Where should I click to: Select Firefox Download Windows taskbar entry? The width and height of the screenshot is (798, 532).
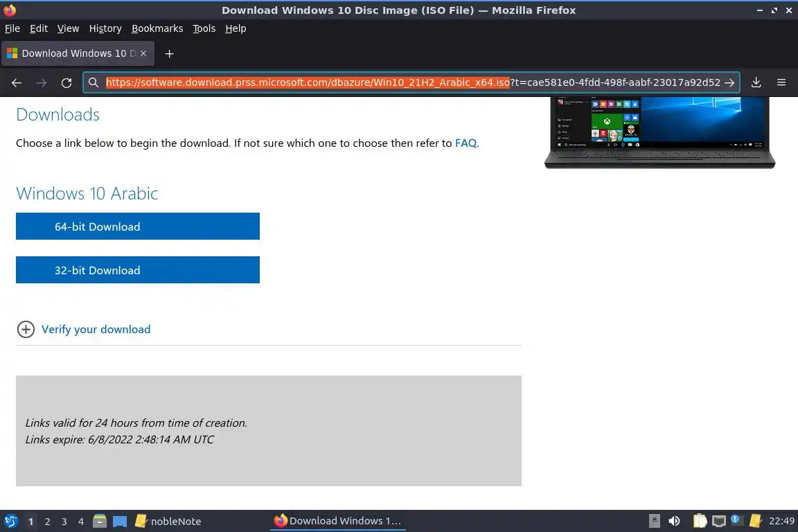[x=337, y=521]
